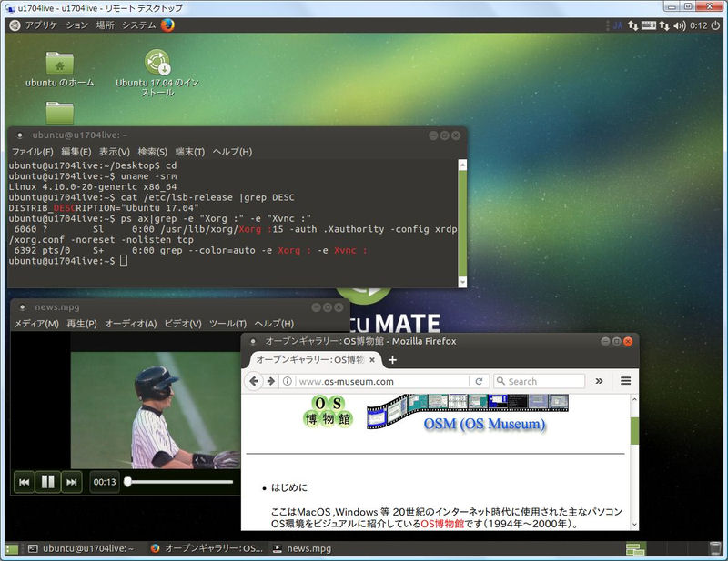Select the Ubuntu 17.04 のインストール desktop icon
Viewport: 728px width, 561px height.
[157, 73]
